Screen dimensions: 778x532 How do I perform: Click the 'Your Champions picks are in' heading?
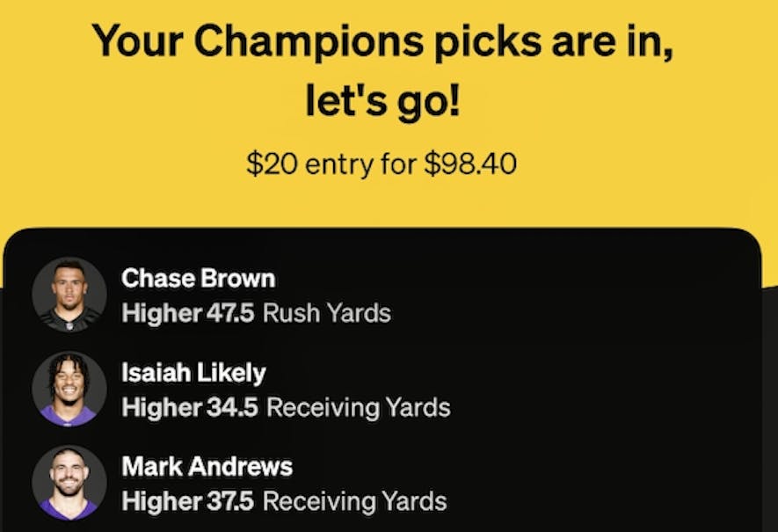tap(382, 41)
